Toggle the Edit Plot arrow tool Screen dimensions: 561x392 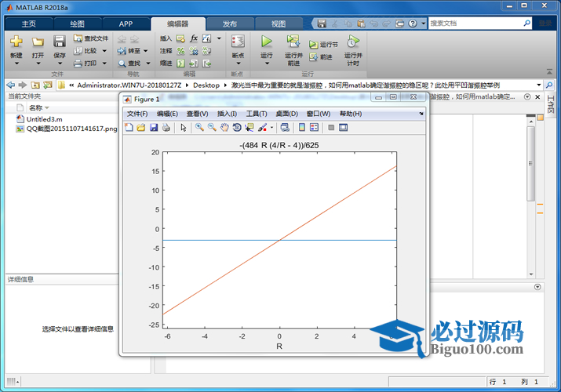[x=184, y=127]
